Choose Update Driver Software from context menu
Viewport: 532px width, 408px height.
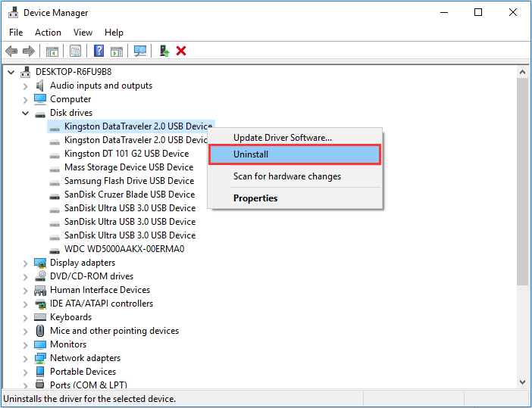pyautogui.click(x=295, y=138)
